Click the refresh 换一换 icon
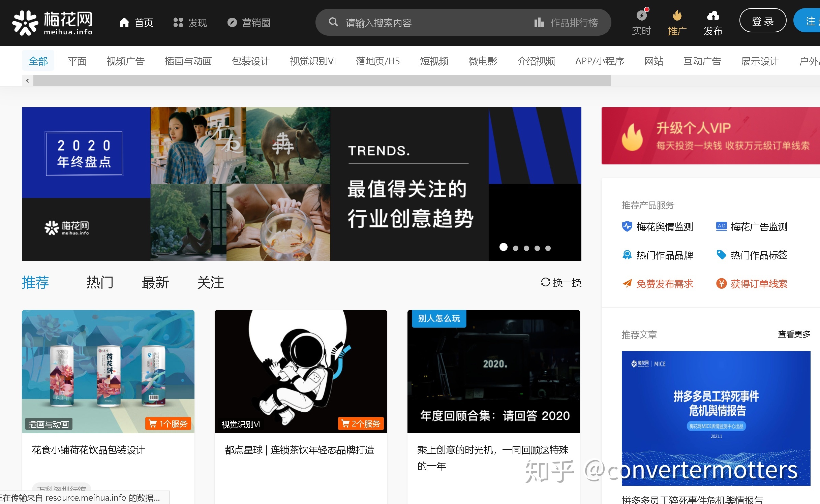The width and height of the screenshot is (820, 504). tap(545, 282)
